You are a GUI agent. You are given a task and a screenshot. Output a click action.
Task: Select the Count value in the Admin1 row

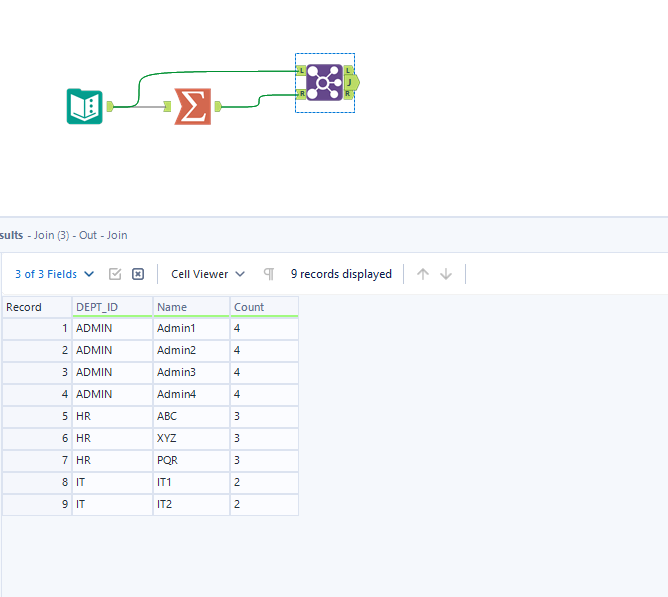[x=264, y=329]
